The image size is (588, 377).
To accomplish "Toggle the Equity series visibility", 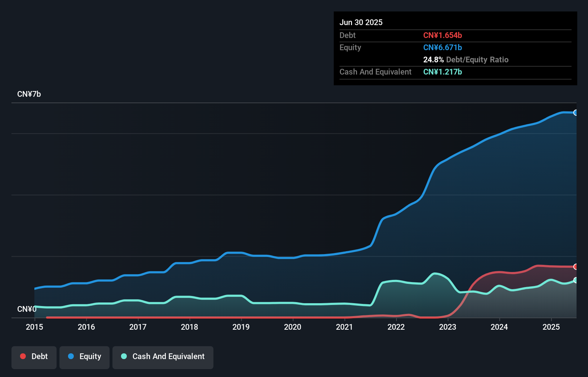I will (84, 357).
